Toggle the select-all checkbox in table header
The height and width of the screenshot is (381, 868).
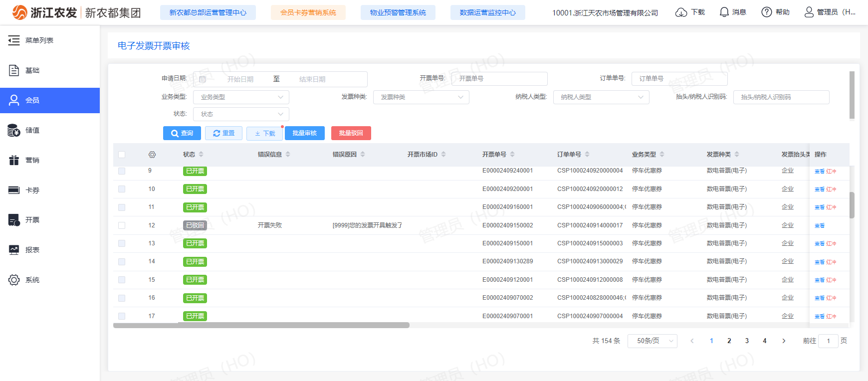tap(122, 155)
